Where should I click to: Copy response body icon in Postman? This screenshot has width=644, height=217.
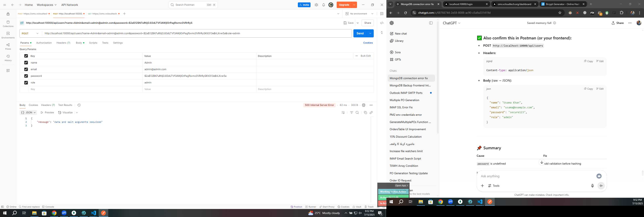point(365,113)
